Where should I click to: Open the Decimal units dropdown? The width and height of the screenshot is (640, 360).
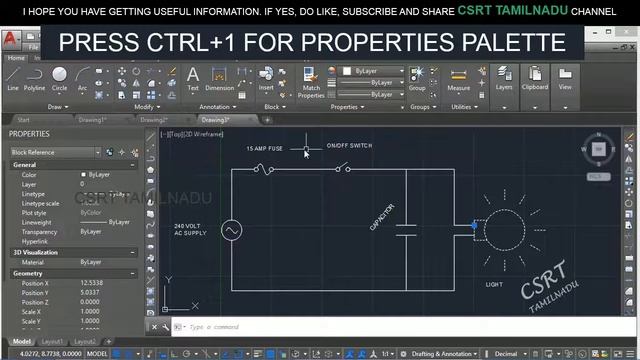(511, 354)
